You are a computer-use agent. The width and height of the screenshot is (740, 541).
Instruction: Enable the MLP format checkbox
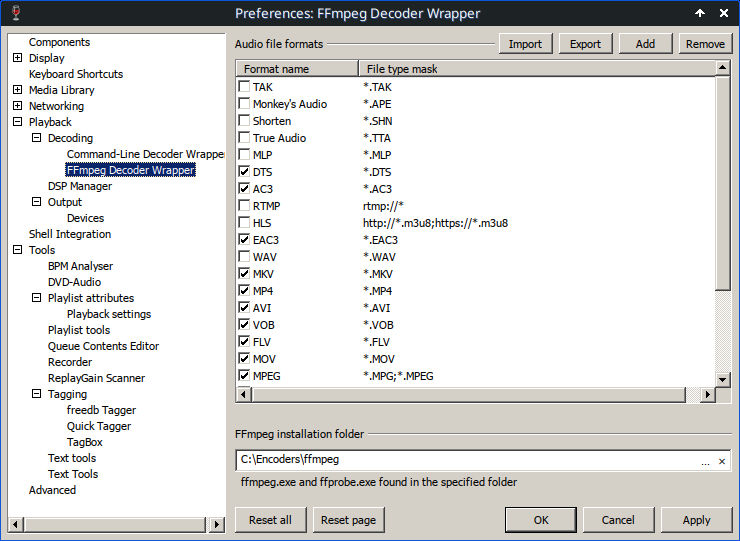pyautogui.click(x=244, y=154)
